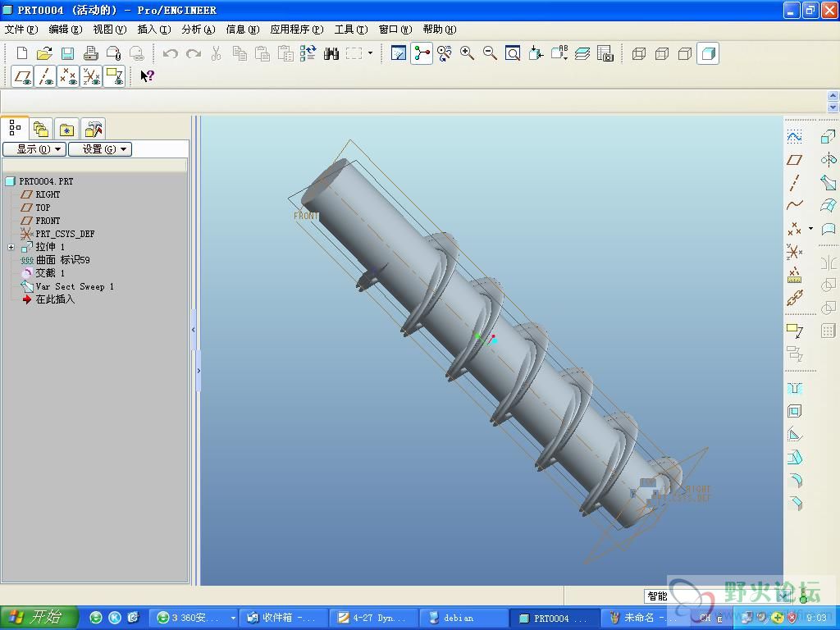Open the 编辑 menu
Screen dimensions: 840x630
pyautogui.click(x=66, y=30)
